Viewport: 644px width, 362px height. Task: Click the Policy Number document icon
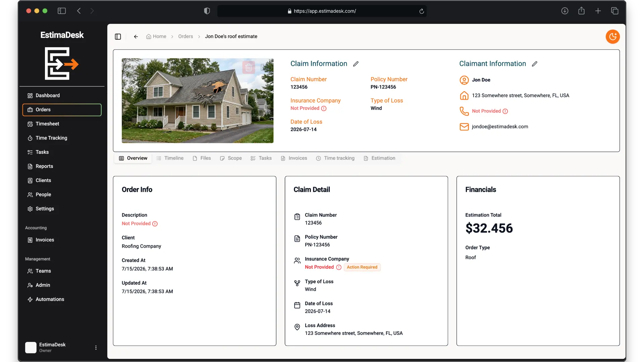(297, 239)
